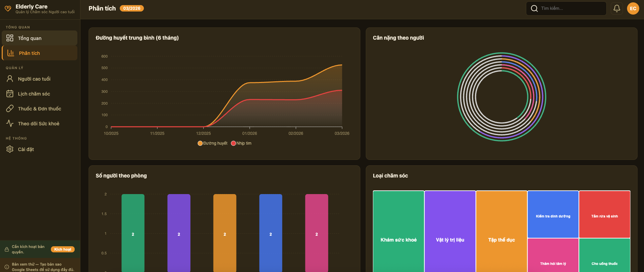Image resolution: width=644 pixels, height=272 pixels.
Task: Open Lịch chăm sóc calendar icon
Action: tap(10, 93)
